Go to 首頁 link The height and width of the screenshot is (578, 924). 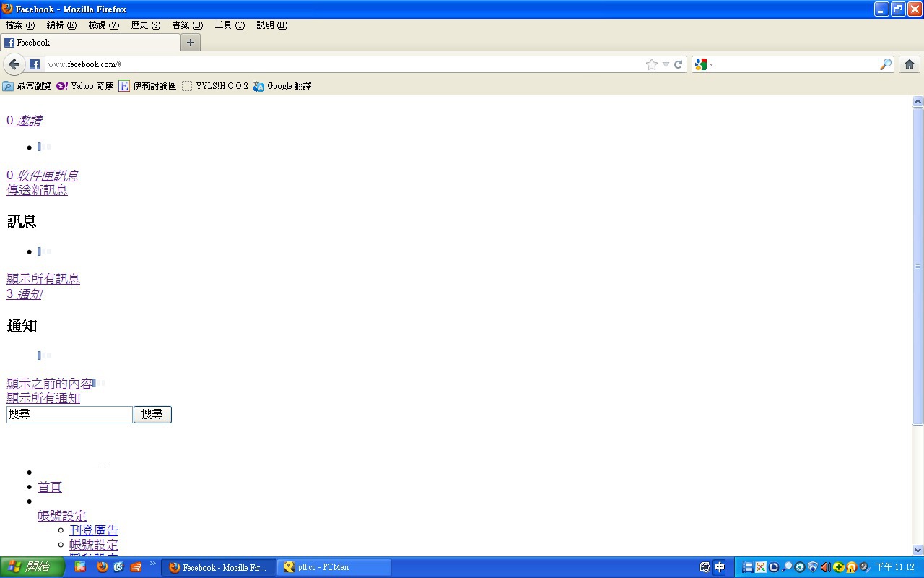point(50,488)
